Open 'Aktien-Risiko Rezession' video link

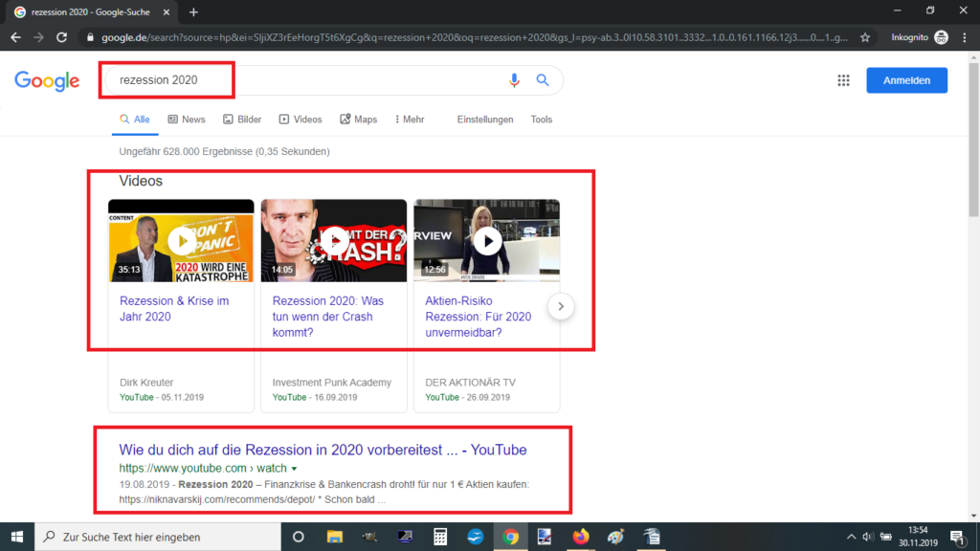click(479, 317)
